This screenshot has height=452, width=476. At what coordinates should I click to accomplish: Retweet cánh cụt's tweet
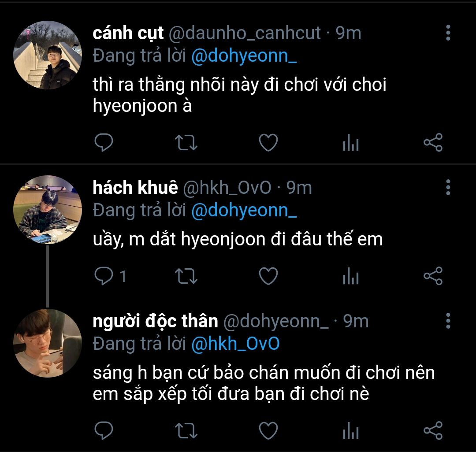pos(186,143)
